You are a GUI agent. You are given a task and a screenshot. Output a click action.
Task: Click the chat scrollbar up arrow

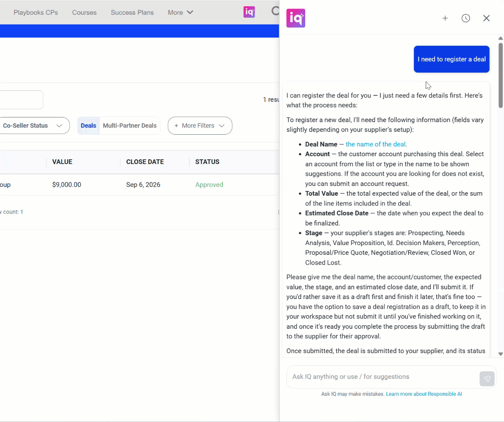500,38
